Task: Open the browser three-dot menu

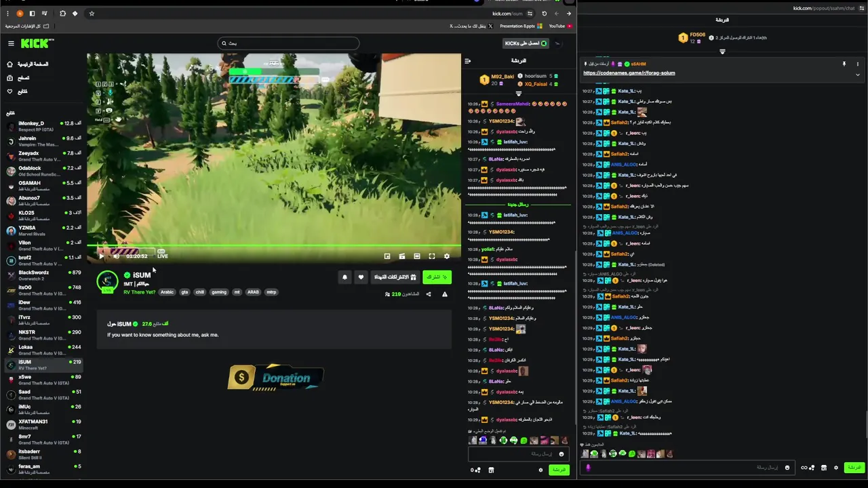Action: 7,14
